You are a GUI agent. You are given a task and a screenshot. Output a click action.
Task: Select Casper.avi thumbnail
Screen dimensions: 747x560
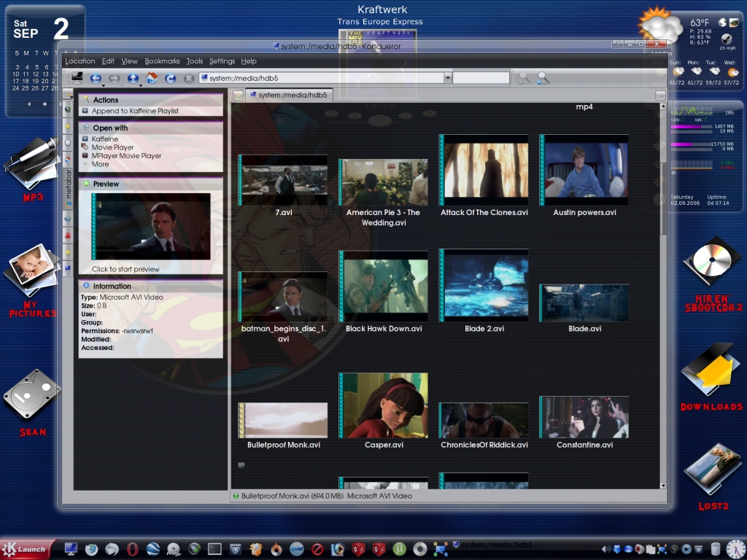coord(383,405)
